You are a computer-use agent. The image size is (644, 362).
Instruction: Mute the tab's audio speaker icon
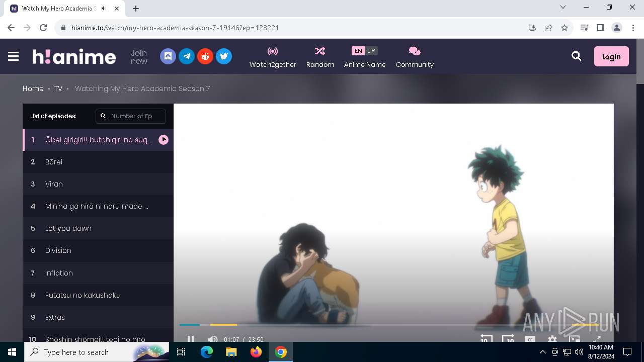(104, 9)
